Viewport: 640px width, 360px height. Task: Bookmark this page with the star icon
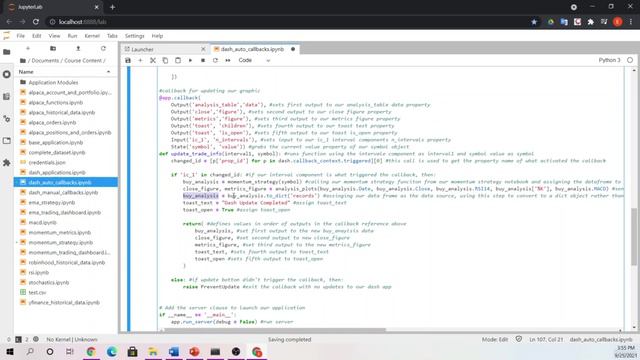point(534,22)
